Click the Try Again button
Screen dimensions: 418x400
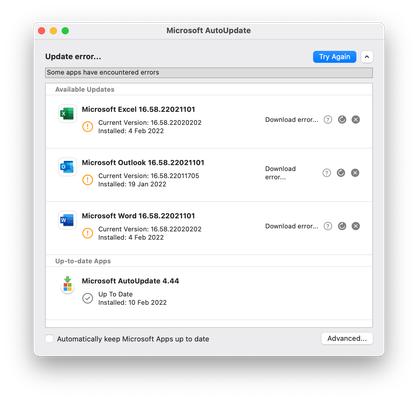(x=334, y=57)
